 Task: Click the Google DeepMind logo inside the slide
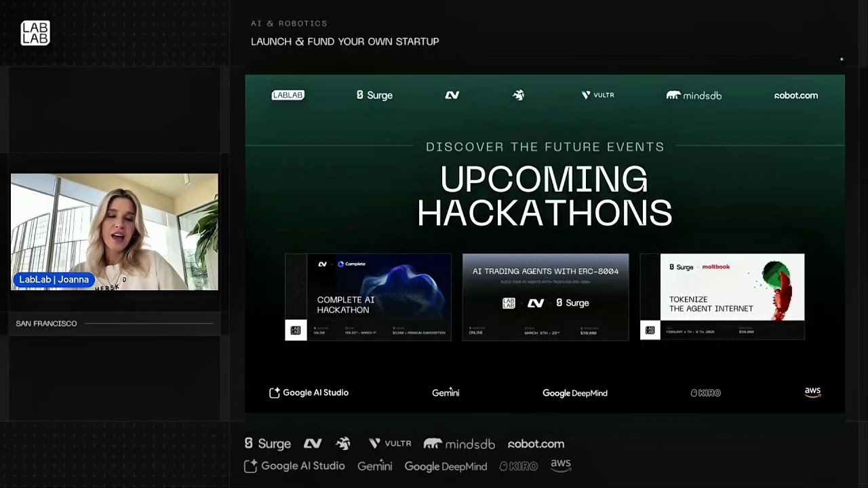pos(575,393)
